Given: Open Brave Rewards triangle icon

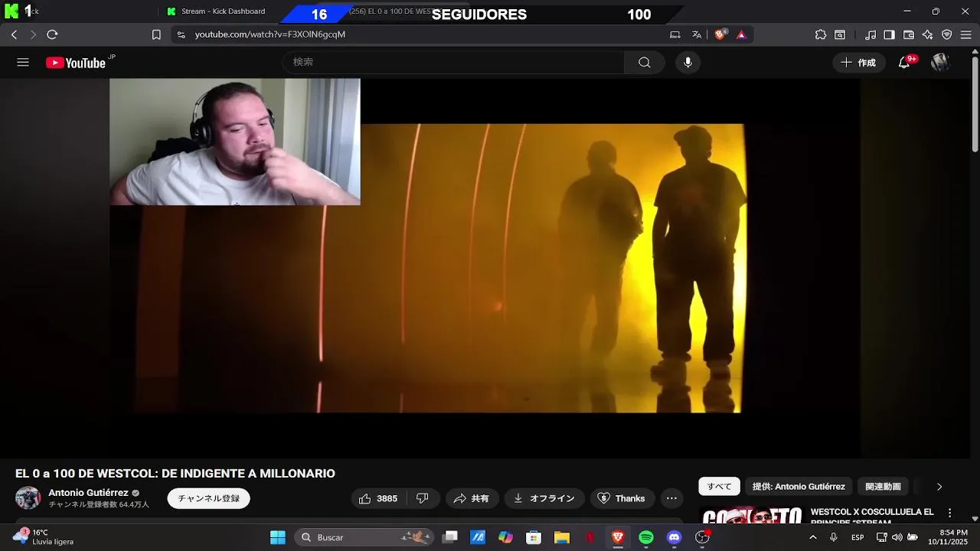Looking at the screenshot, I should tap(741, 34).
